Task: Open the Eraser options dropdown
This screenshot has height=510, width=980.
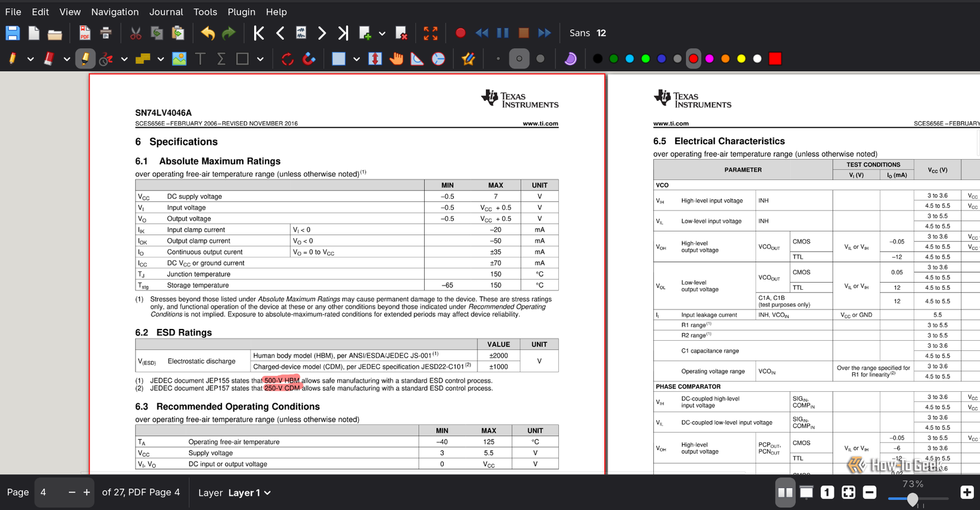Action: [x=67, y=59]
